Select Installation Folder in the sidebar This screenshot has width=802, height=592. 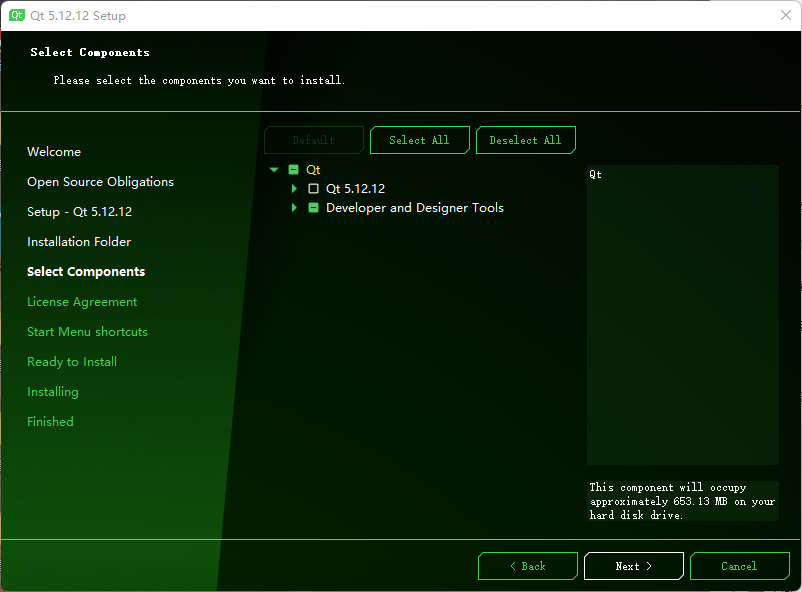click(79, 241)
